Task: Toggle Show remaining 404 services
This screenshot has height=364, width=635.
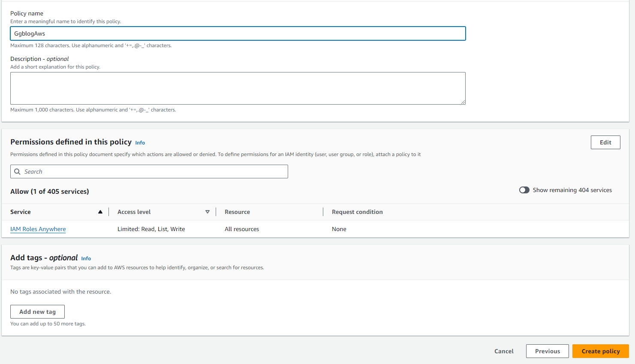Action: [524, 190]
